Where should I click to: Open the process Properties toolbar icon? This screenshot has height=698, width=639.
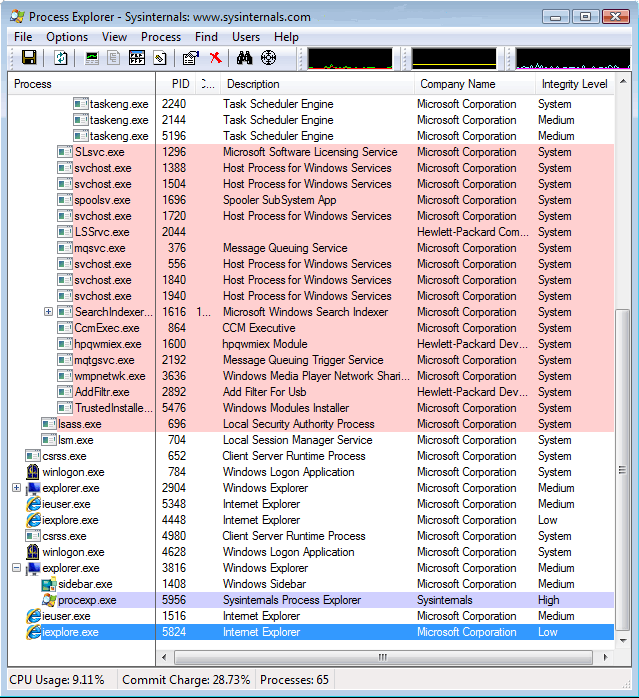(191, 58)
